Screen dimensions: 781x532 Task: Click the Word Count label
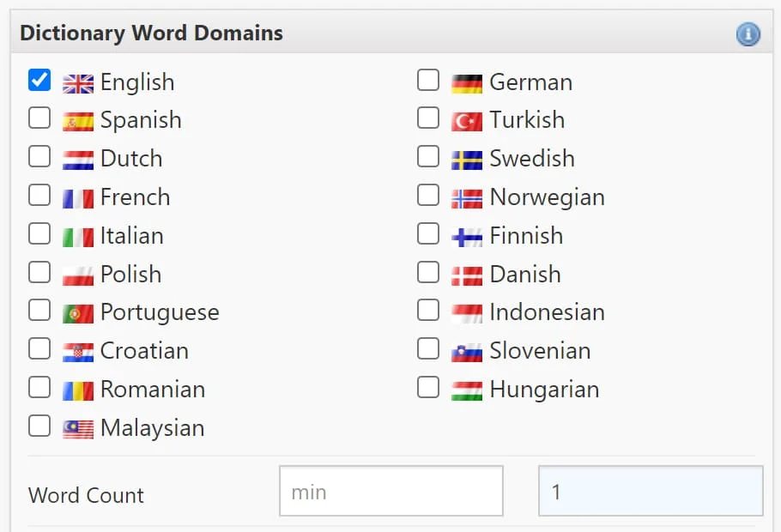pyautogui.click(x=86, y=495)
